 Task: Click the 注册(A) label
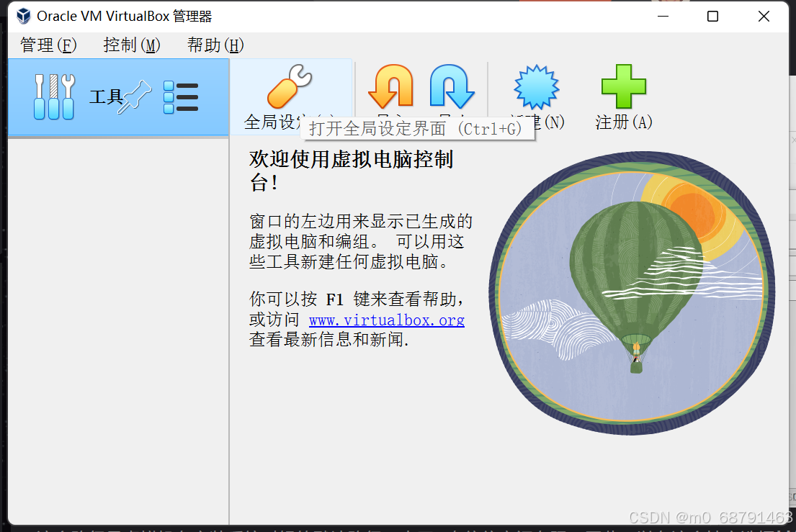pos(624,122)
